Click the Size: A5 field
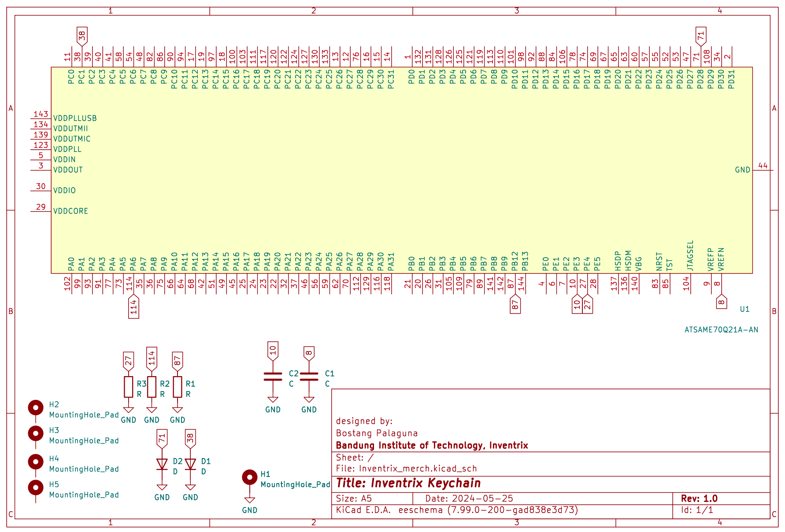Screen dimensions: 785x532 click(x=354, y=499)
